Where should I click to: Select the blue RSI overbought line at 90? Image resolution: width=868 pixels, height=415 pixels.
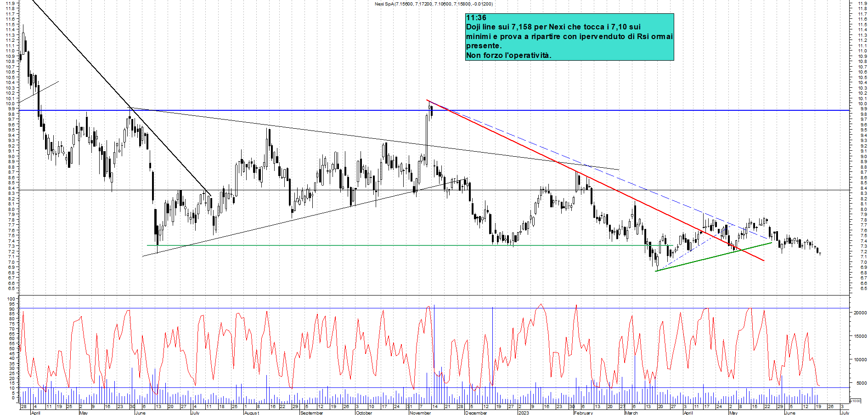click(x=434, y=308)
